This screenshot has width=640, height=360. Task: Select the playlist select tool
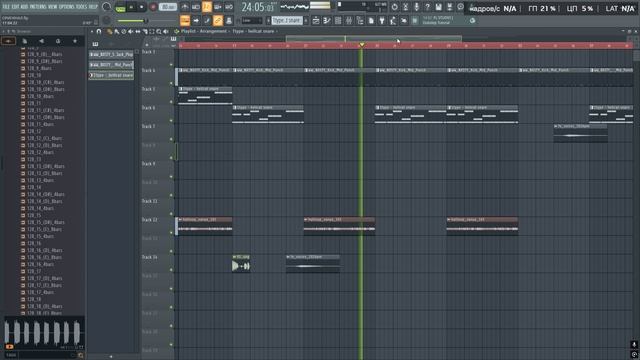(x=152, y=31)
